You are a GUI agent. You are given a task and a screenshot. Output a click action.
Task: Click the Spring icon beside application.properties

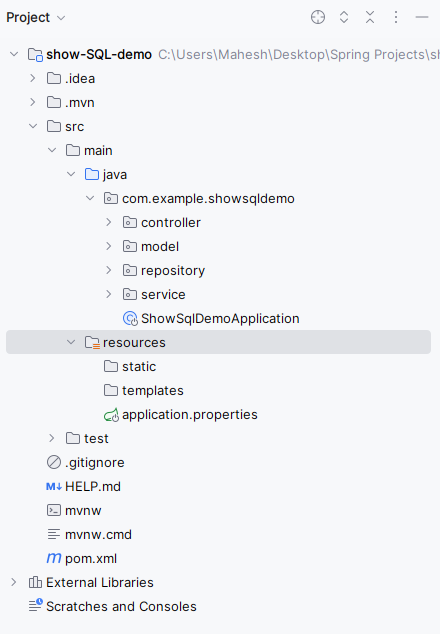111,415
